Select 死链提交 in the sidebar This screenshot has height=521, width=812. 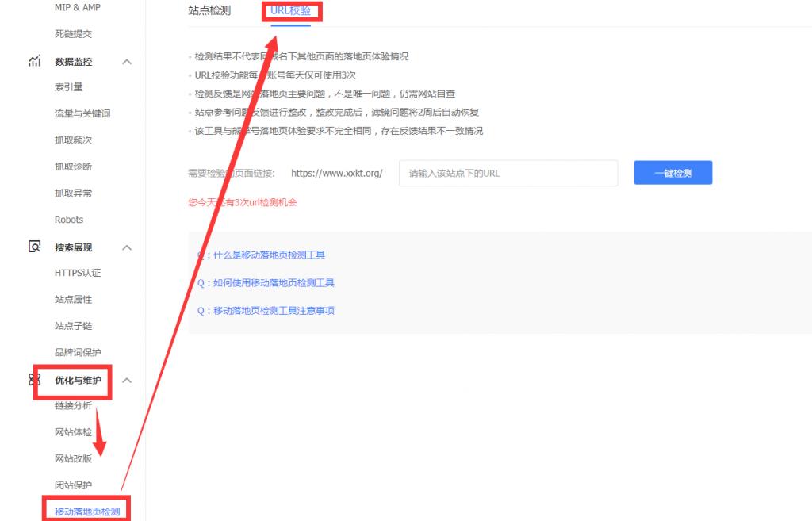coord(72,34)
